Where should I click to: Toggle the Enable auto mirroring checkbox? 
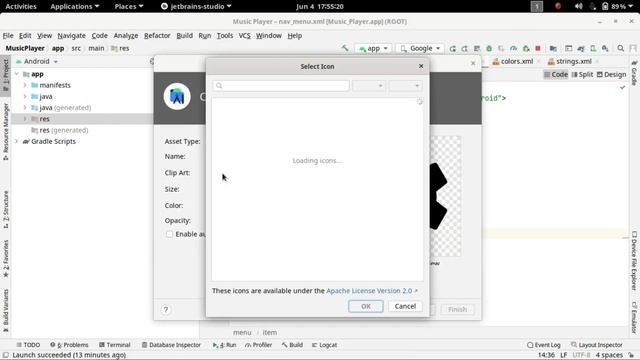point(169,234)
